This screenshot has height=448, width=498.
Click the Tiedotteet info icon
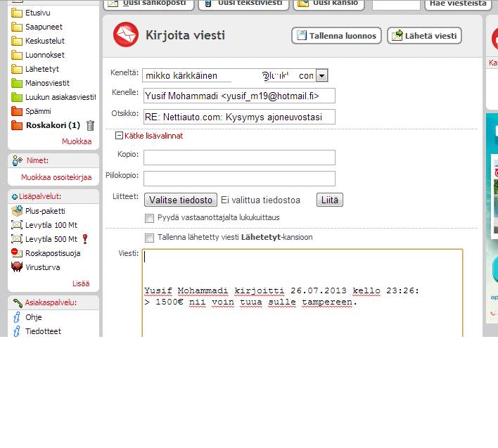point(17,331)
